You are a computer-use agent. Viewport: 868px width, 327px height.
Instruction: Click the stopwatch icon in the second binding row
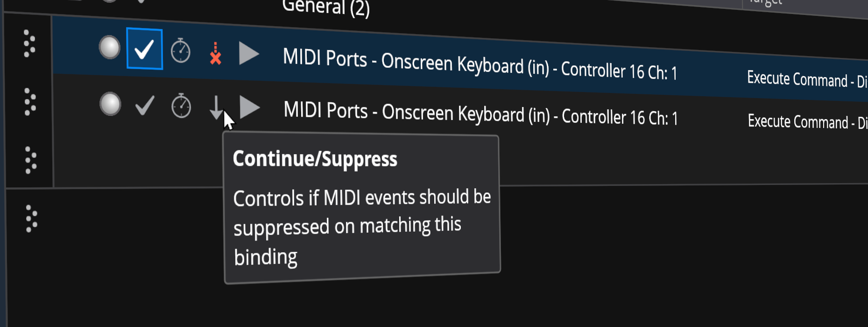click(181, 106)
